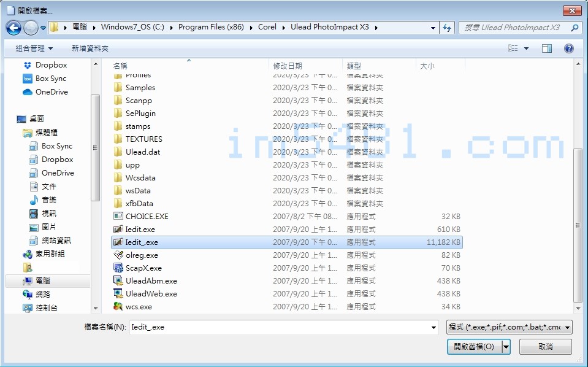
Task: Click Corel in the address bar breadcrumb
Action: click(267, 27)
